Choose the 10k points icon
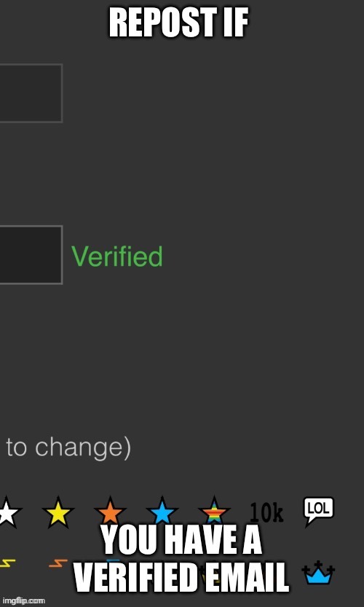The width and height of the screenshot is (364, 607). pos(266,512)
